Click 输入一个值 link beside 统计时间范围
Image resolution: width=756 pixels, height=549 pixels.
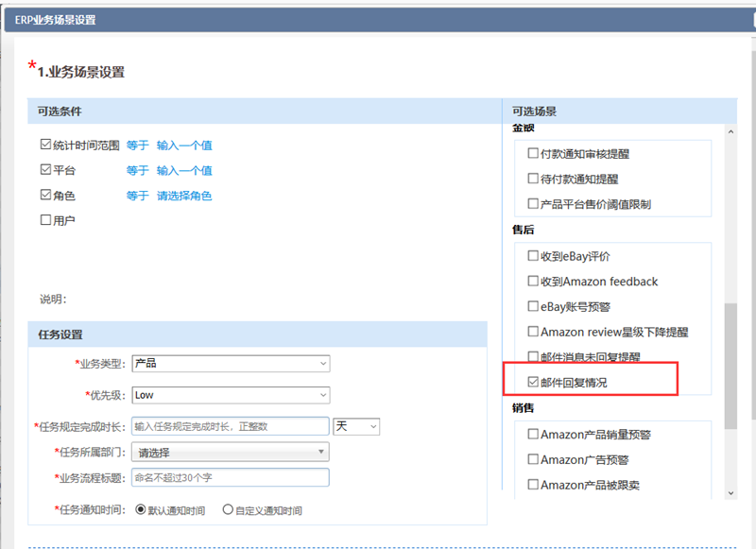(x=184, y=146)
